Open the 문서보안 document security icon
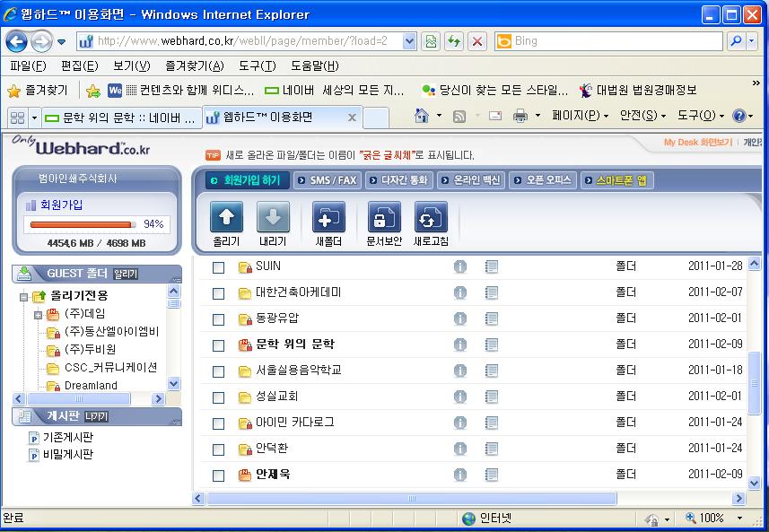 pyautogui.click(x=384, y=218)
